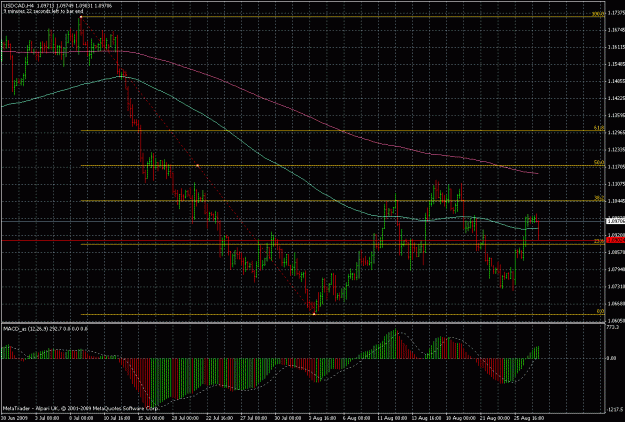
Task: Click the 30 Jun 2009 date label
Action: pyautogui.click(x=12, y=418)
